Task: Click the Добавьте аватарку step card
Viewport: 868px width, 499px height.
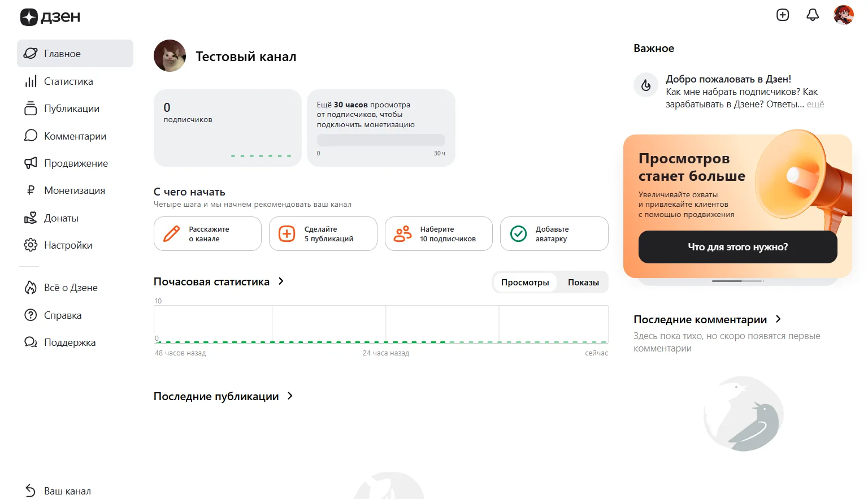Action: click(x=554, y=234)
